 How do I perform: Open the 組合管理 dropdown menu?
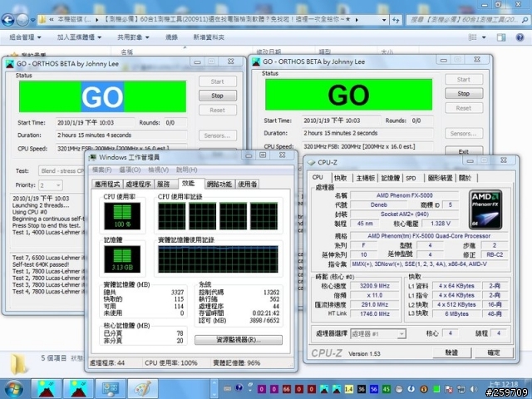[25, 37]
